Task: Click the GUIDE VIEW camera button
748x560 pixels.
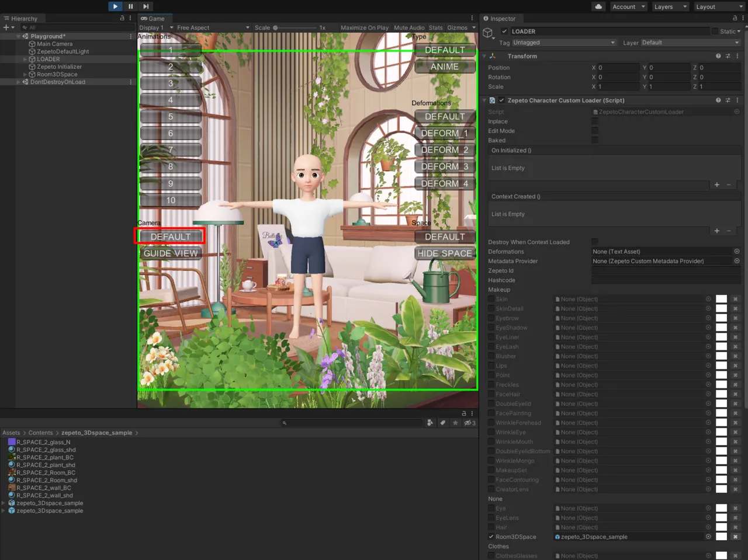Action: [171, 253]
